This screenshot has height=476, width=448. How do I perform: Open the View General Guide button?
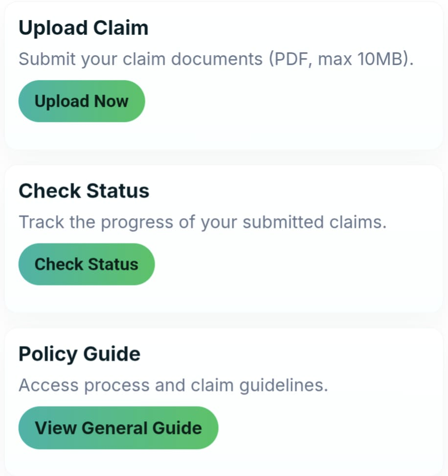118,428
